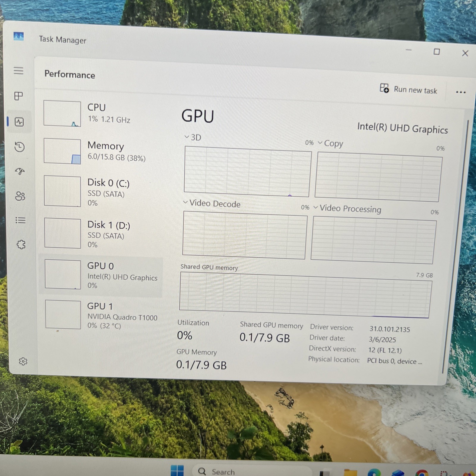The width and height of the screenshot is (476, 476).
Task: Open the Processes page icon
Action: tap(19, 96)
